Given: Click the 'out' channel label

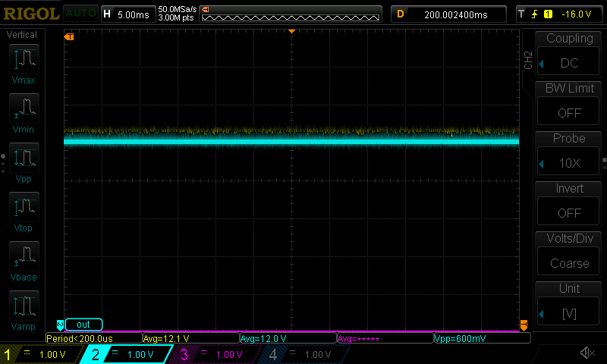Looking at the screenshot, I should [83, 325].
